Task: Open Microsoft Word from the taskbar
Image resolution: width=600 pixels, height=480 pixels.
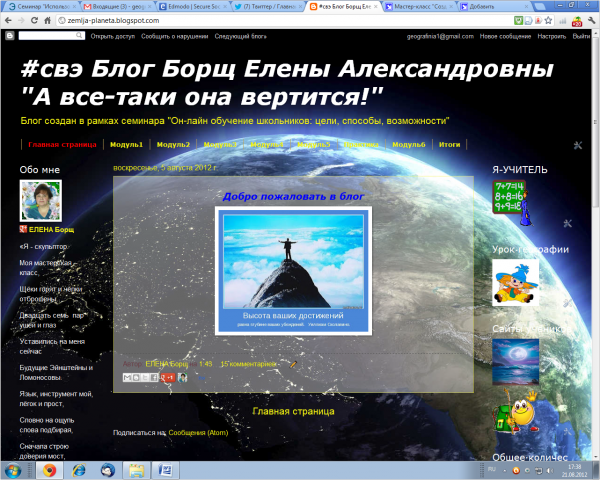Action: point(165,470)
